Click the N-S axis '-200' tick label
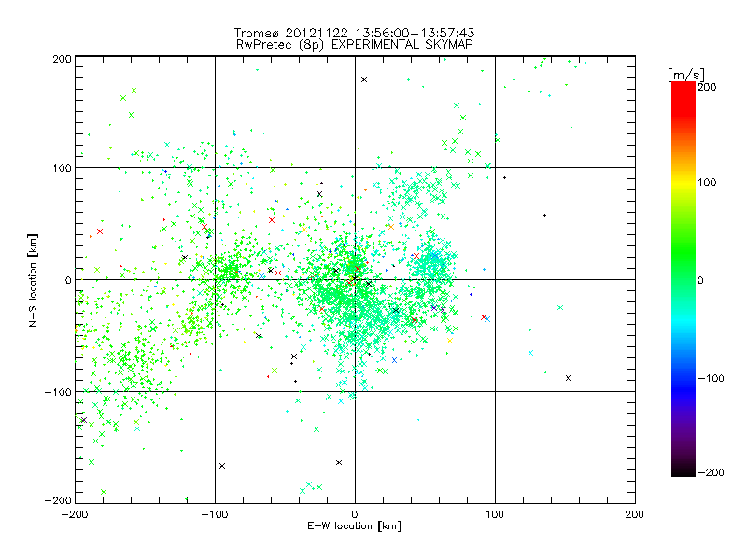747x560 pixels. (58, 500)
